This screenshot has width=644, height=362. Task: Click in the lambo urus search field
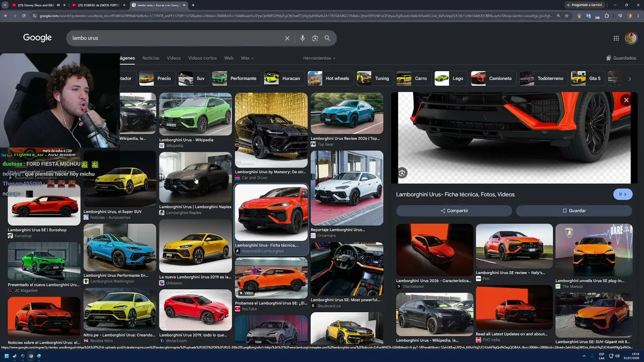pos(176,38)
